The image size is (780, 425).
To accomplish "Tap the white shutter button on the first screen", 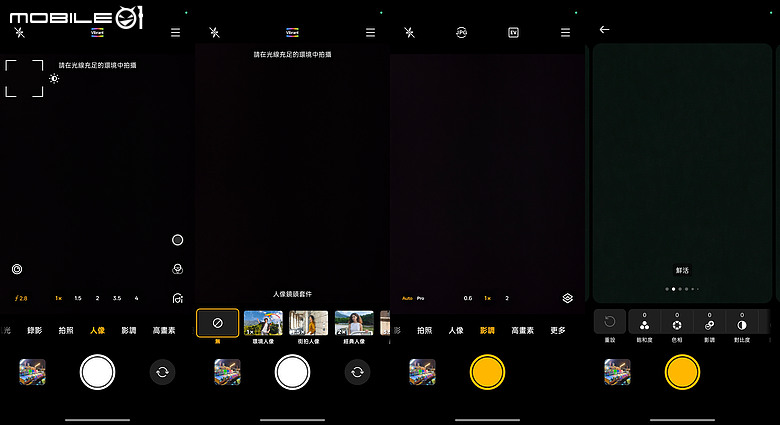I will coord(98,372).
